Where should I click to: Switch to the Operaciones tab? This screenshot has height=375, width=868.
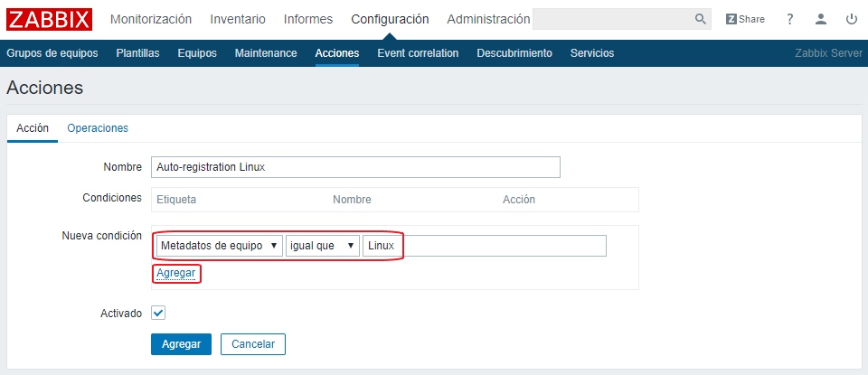(x=98, y=128)
